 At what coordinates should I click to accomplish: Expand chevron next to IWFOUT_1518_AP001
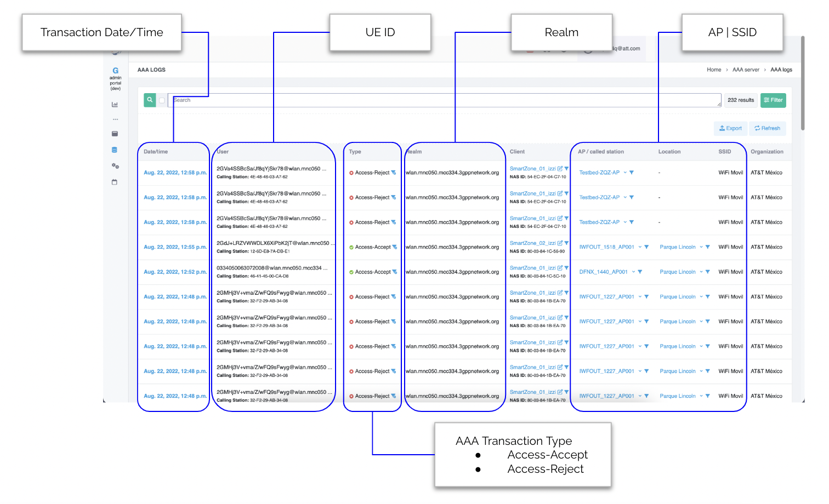pyautogui.click(x=640, y=247)
